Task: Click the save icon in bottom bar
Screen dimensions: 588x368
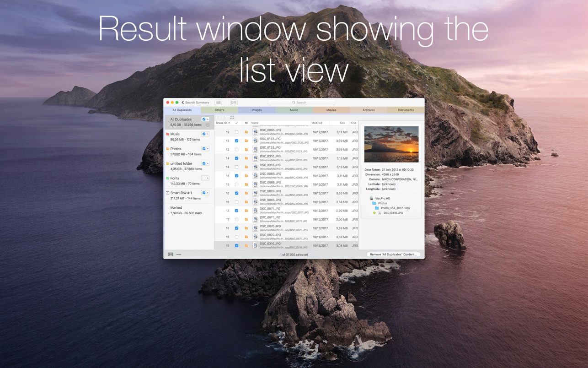Action: click(x=171, y=254)
